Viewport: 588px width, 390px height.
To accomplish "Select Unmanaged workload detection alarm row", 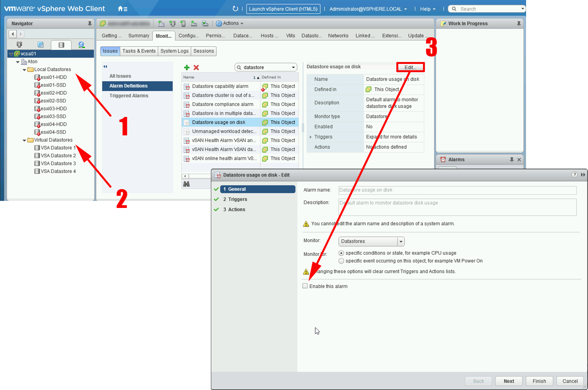I will [x=240, y=131].
